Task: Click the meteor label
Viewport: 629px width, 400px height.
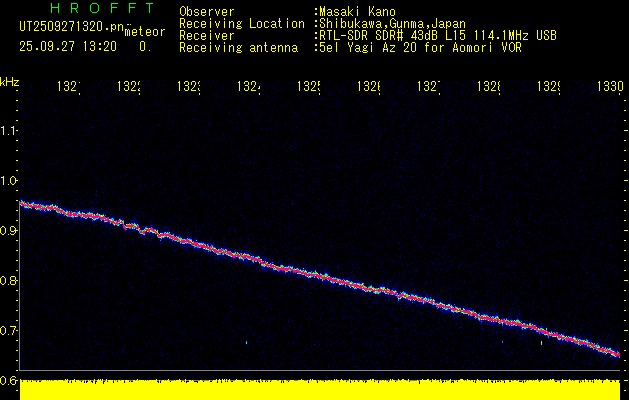Action: click(x=145, y=32)
